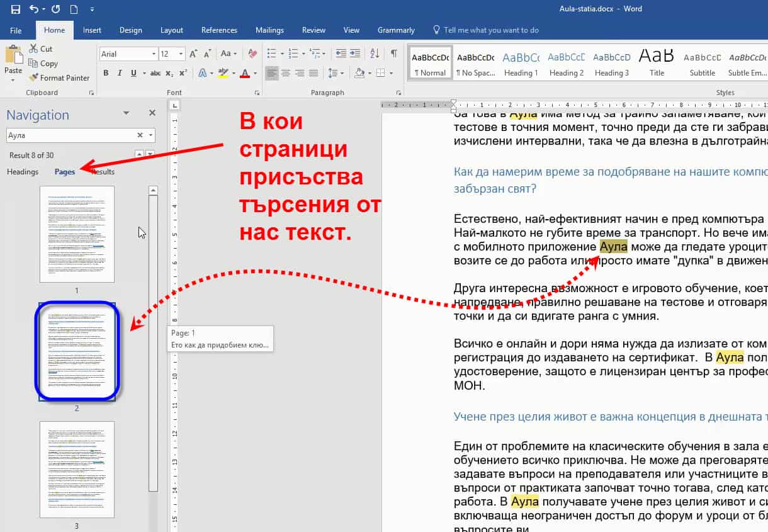This screenshot has width=768, height=532.
Task: Start a numbered list
Action: pyautogui.click(x=293, y=54)
